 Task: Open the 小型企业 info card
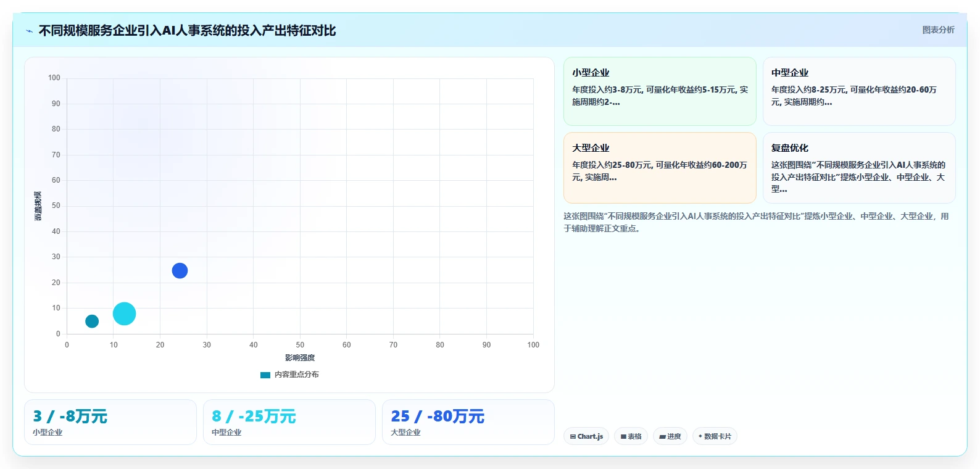(660, 91)
